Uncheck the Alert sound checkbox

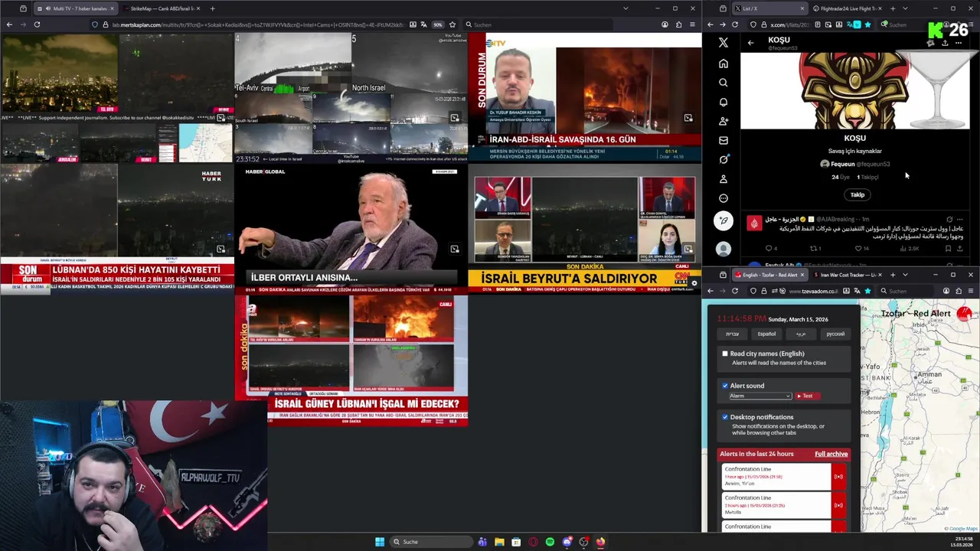pos(725,386)
